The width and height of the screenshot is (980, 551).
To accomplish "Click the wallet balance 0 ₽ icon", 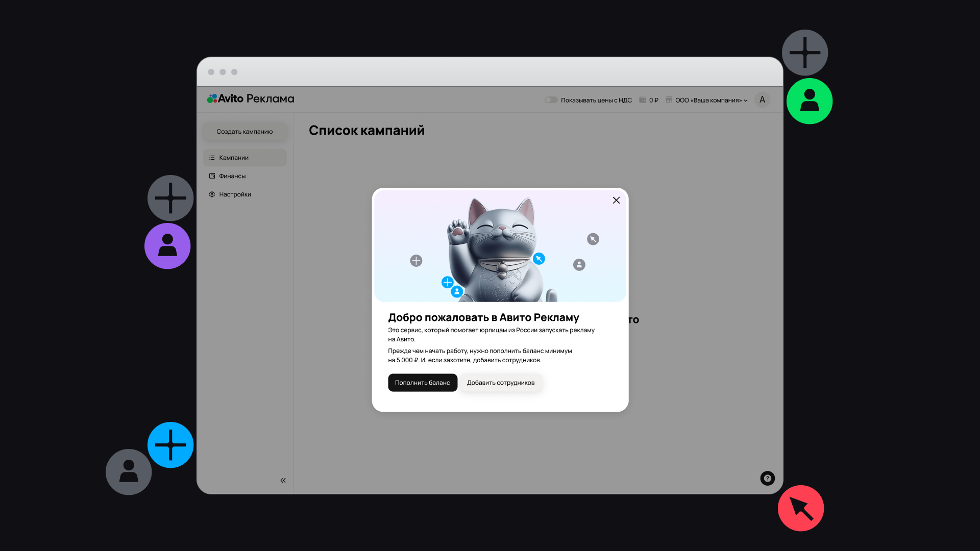I will 643,100.
